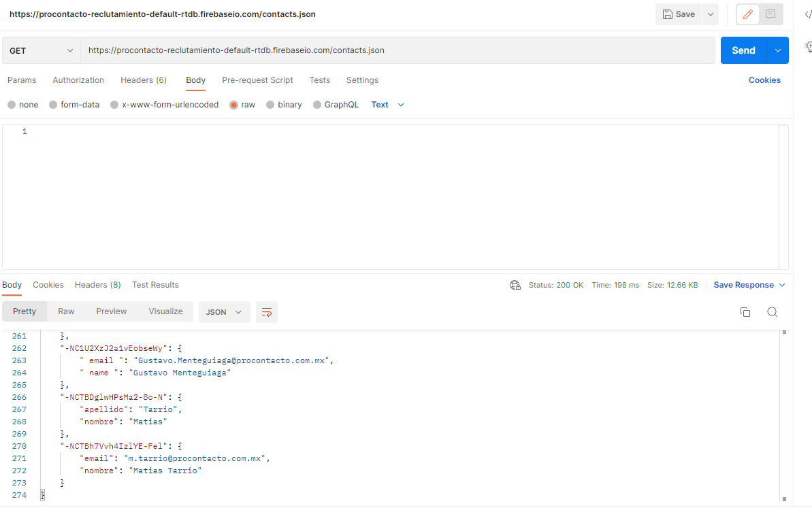Click the wrap lines icon in response toolbar
The width and height of the screenshot is (812, 510).
(267, 312)
